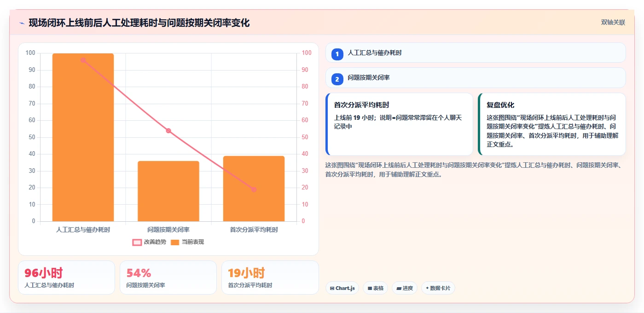Click the line point at value 19
Image resolution: width=644 pixels, height=313 pixels.
[x=254, y=189]
